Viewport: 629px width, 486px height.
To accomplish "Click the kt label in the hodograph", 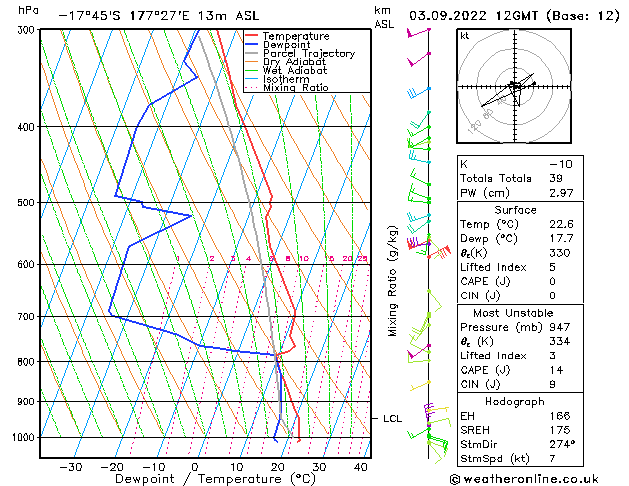I will (x=465, y=36).
